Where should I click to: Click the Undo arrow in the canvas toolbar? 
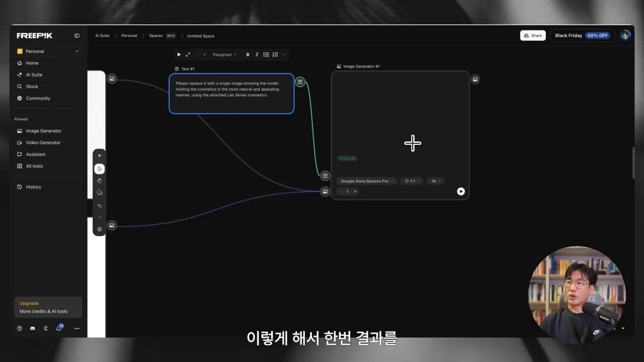click(99, 206)
